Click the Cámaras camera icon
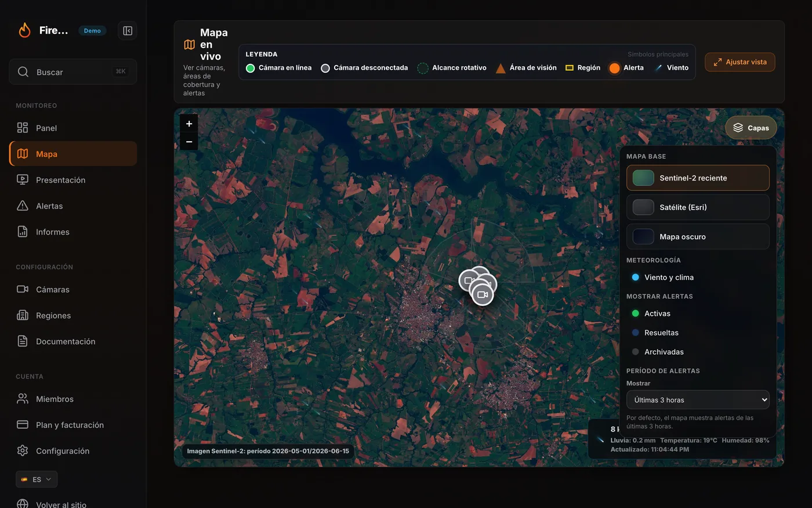The height and width of the screenshot is (508, 812). click(x=23, y=289)
